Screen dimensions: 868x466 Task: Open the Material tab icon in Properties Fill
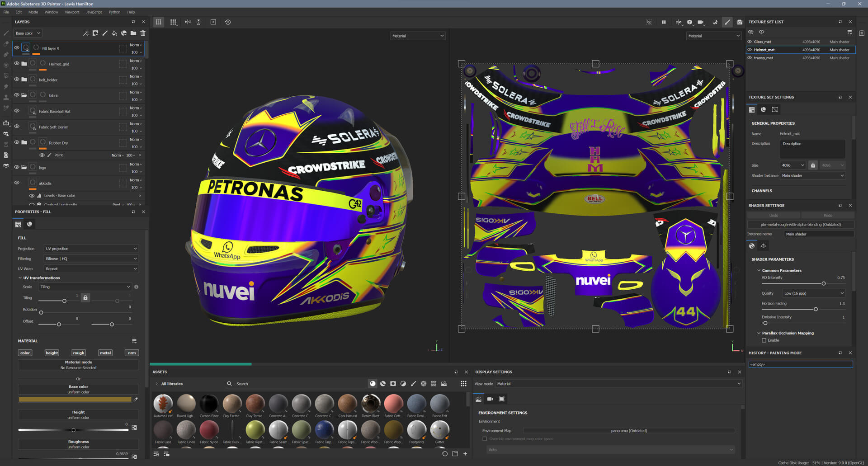click(30, 224)
